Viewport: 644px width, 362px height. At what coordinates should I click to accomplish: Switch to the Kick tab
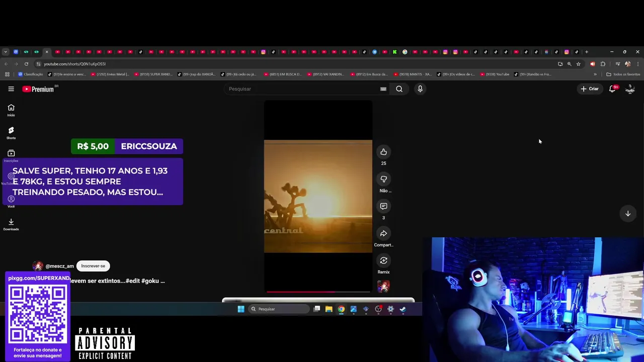tap(394, 52)
